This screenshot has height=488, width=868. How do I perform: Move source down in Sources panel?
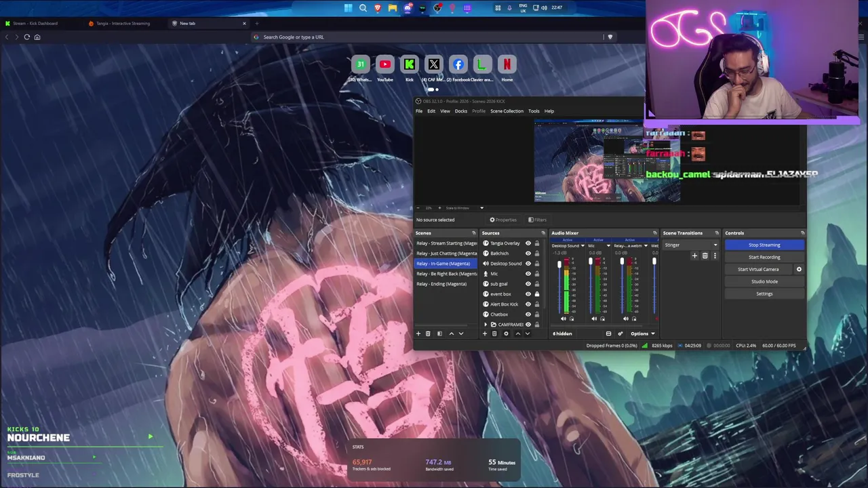528,333
